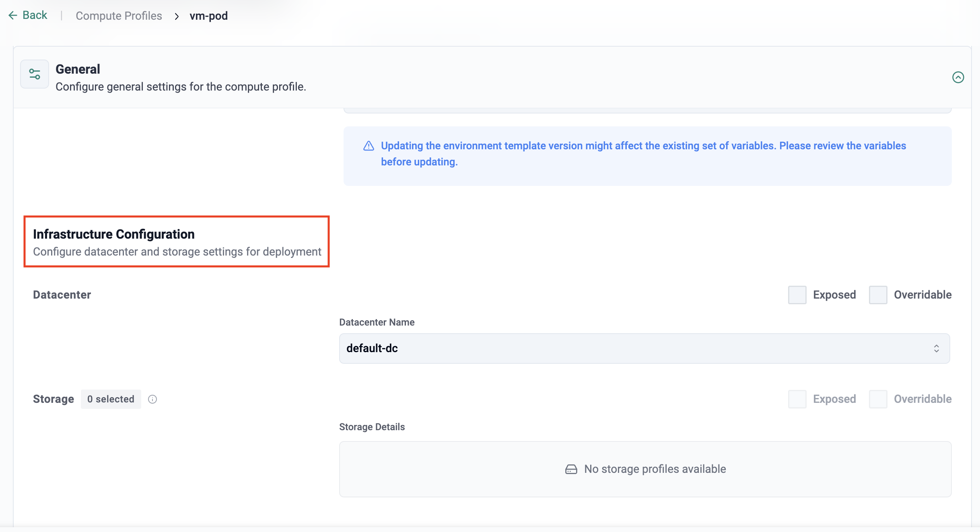Enable the Datacenter Exposed checkbox
Image resolution: width=980 pixels, height=532 pixels.
coord(797,295)
